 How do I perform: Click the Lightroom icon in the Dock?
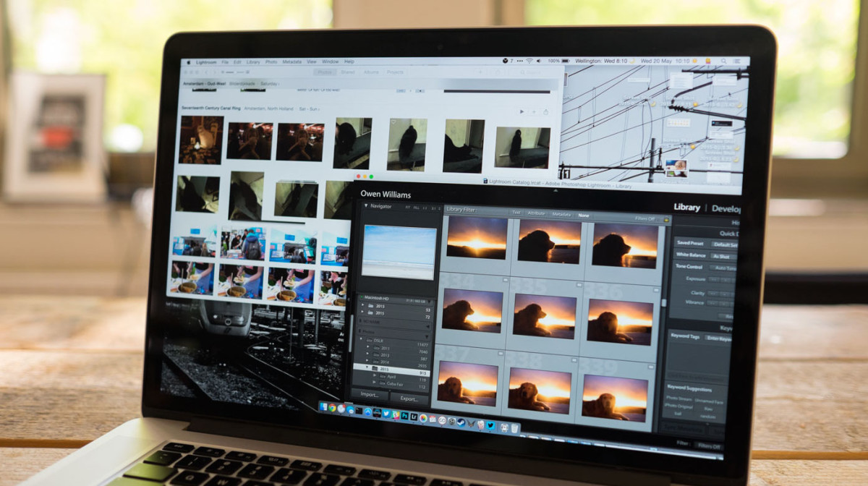click(414, 417)
